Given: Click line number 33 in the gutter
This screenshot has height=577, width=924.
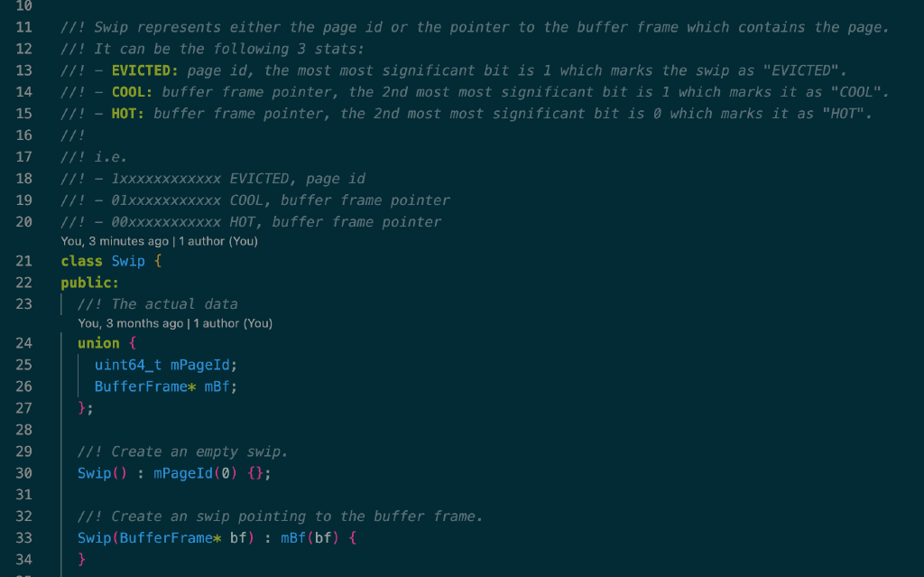Looking at the screenshot, I should 24,538.
